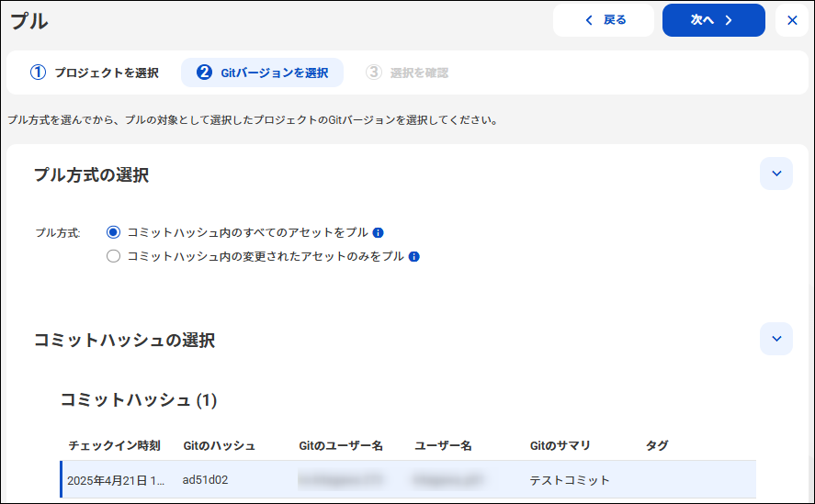Click the 次へ next button
Image resolution: width=815 pixels, height=504 pixels.
713,20
